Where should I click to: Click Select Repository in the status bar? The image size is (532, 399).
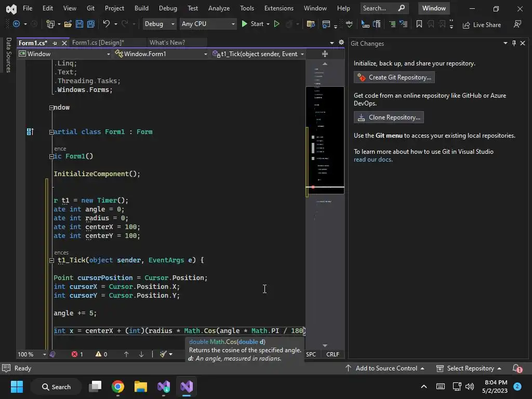click(x=469, y=368)
